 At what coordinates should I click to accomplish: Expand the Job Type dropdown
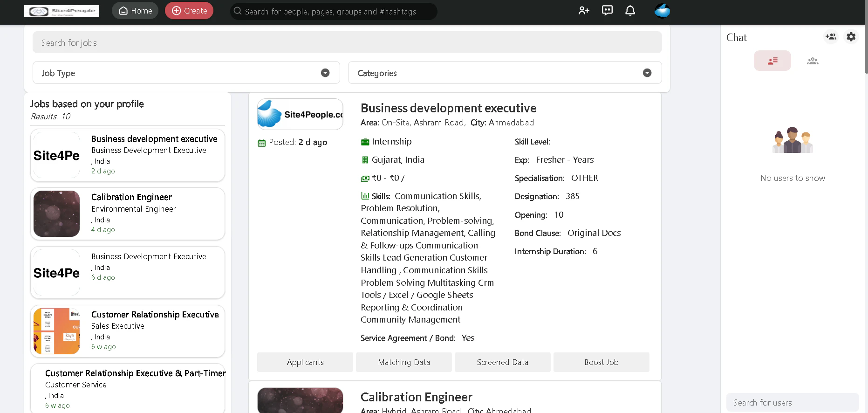[186, 73]
